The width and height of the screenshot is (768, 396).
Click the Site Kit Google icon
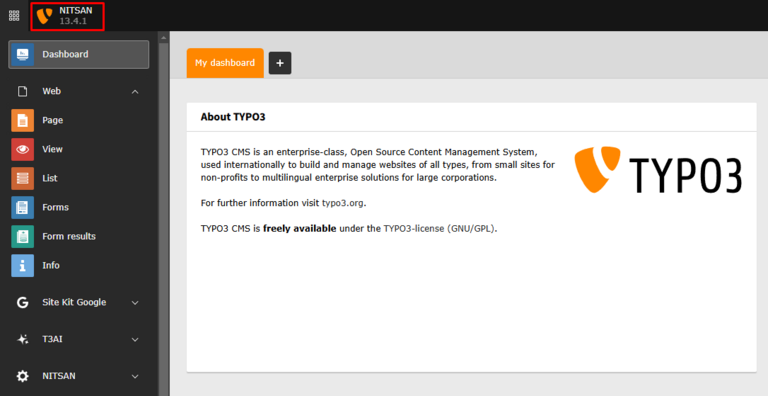pos(23,302)
